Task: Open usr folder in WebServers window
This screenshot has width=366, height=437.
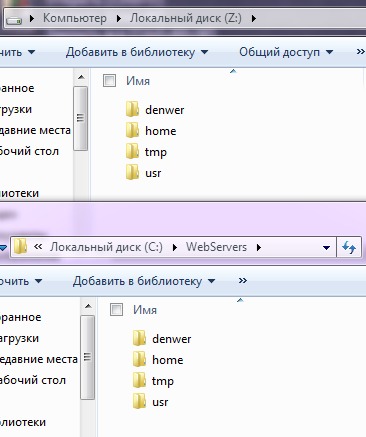Action: click(151, 402)
